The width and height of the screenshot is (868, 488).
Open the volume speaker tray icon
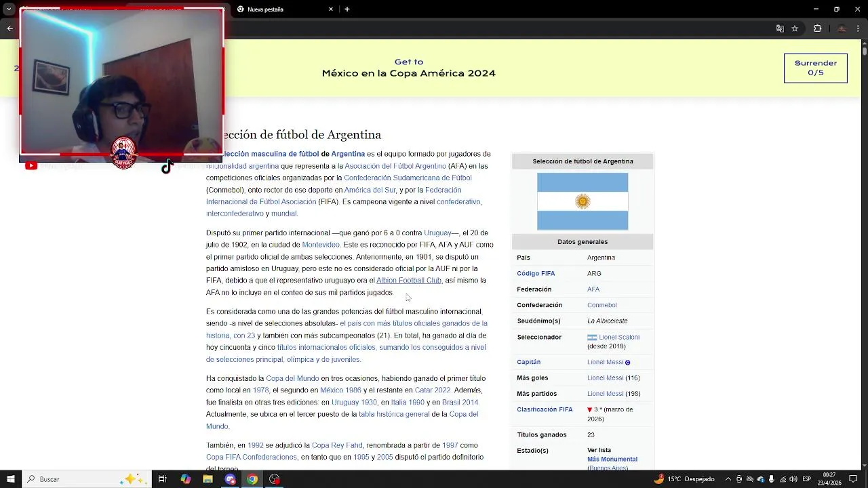tap(793, 479)
